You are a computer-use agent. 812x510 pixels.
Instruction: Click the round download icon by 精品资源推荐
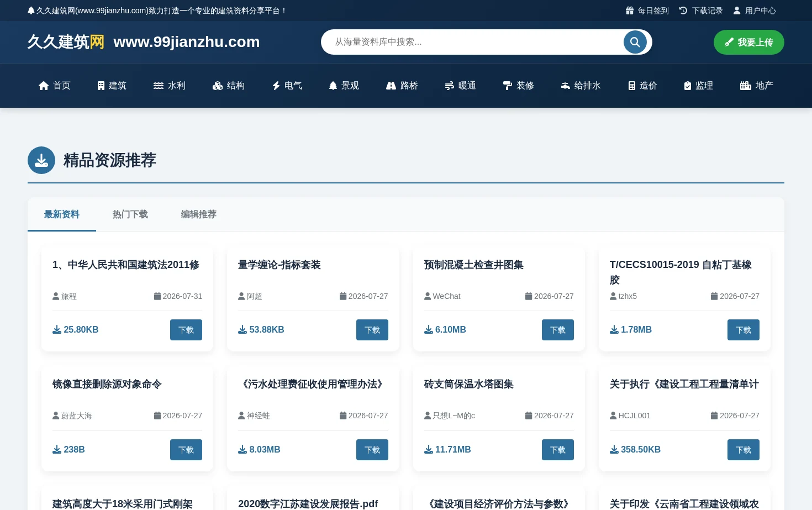click(41, 160)
